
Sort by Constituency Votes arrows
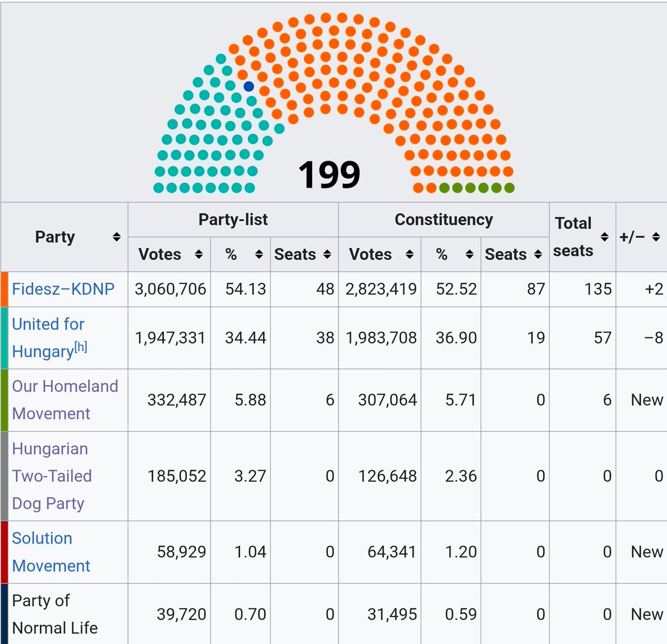point(410,254)
